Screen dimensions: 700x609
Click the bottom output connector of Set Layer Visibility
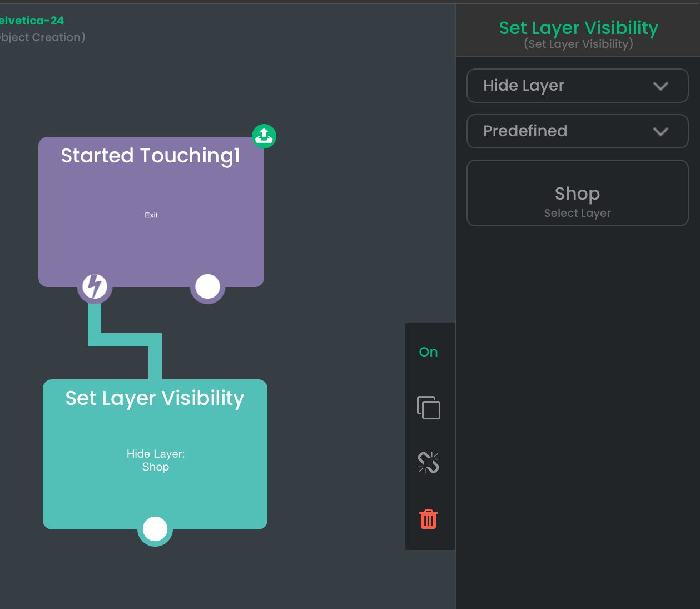point(155,529)
